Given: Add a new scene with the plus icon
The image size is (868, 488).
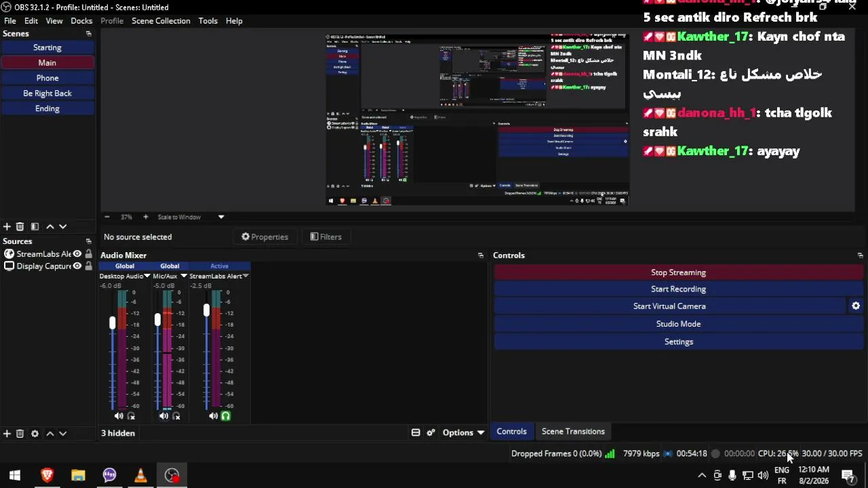Looking at the screenshot, I should pos(7,226).
